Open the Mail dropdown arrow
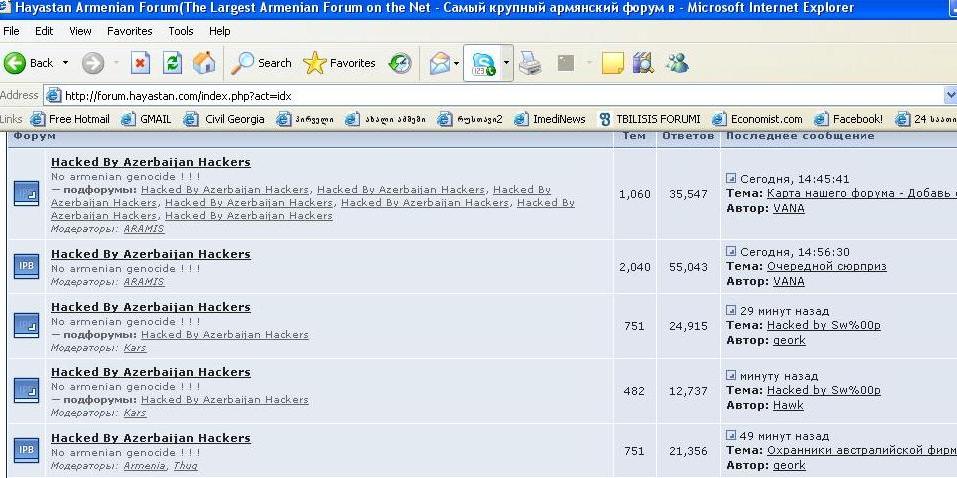The image size is (957, 478). [x=457, y=63]
